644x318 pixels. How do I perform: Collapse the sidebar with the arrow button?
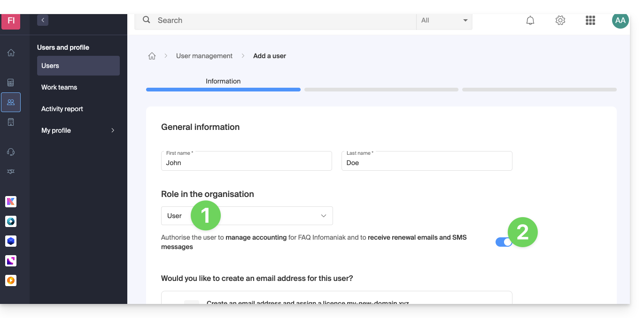[43, 20]
